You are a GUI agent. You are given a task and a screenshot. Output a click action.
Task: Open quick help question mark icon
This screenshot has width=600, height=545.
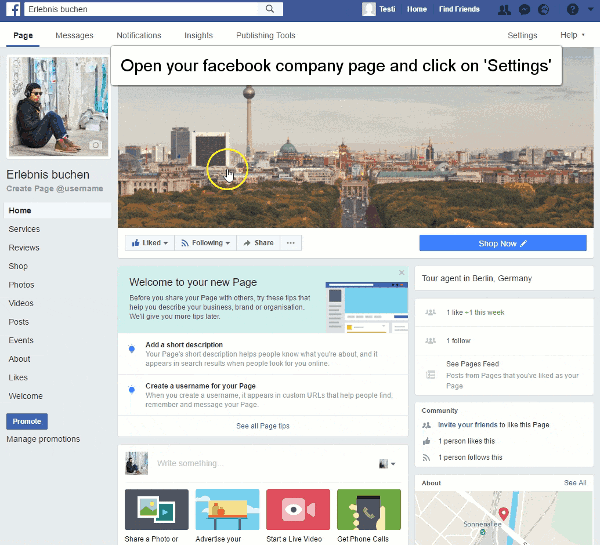click(572, 9)
